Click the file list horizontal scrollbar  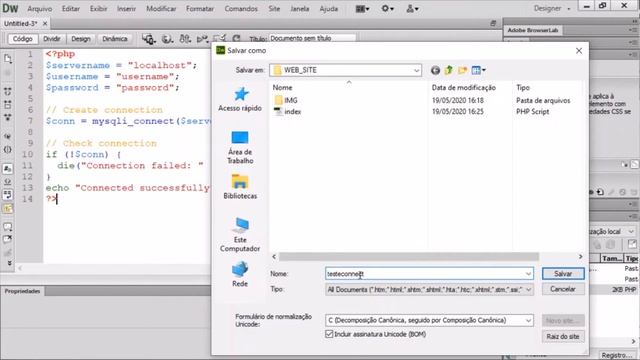coord(409,257)
